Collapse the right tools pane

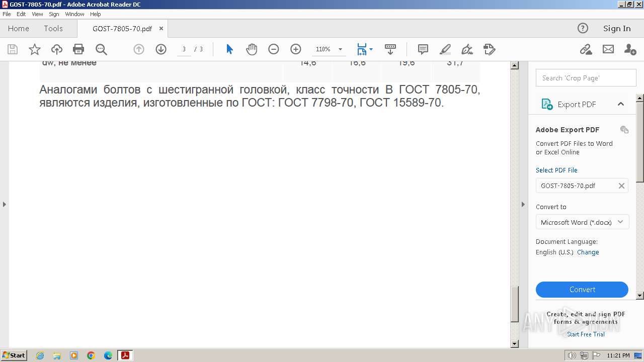(x=523, y=204)
